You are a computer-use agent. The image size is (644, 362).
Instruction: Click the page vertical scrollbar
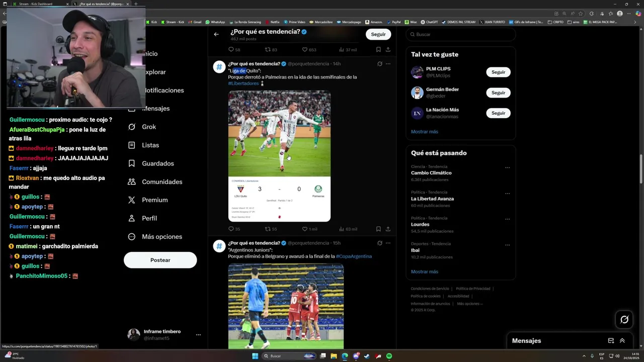[x=641, y=169]
